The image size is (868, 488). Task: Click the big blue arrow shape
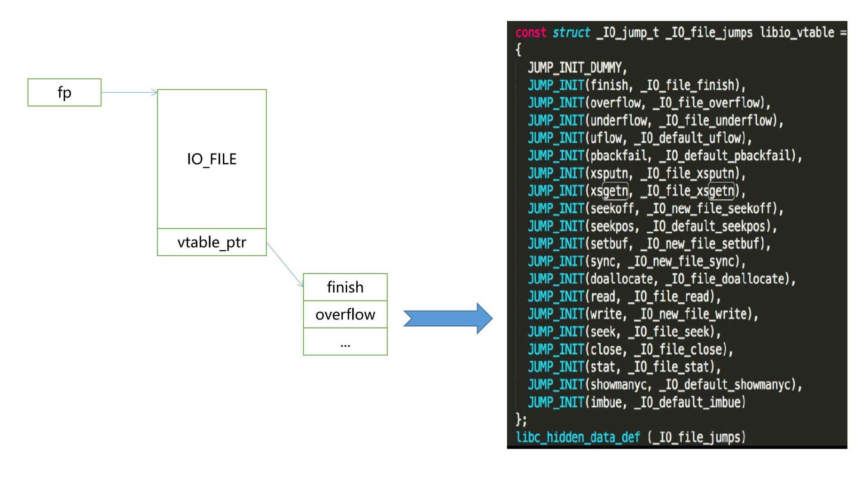point(447,319)
